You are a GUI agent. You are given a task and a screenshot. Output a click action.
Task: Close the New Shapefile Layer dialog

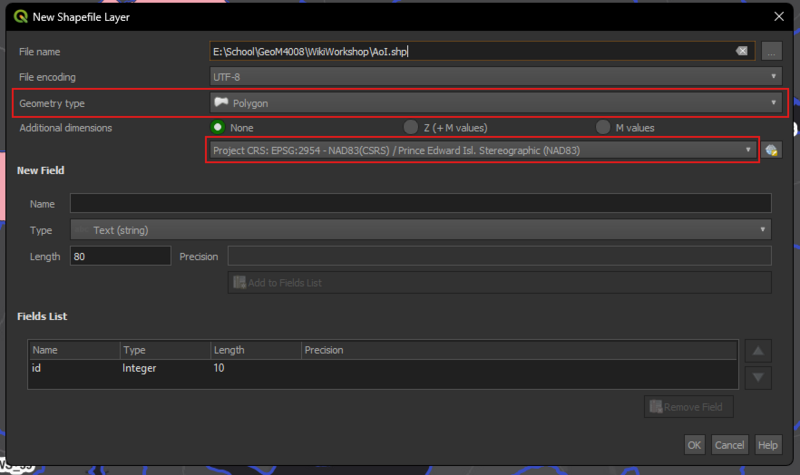pyautogui.click(x=779, y=15)
